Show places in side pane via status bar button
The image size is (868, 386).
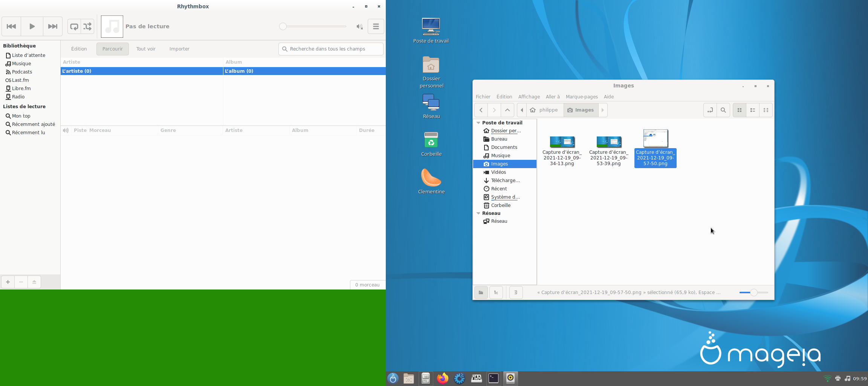pyautogui.click(x=481, y=293)
